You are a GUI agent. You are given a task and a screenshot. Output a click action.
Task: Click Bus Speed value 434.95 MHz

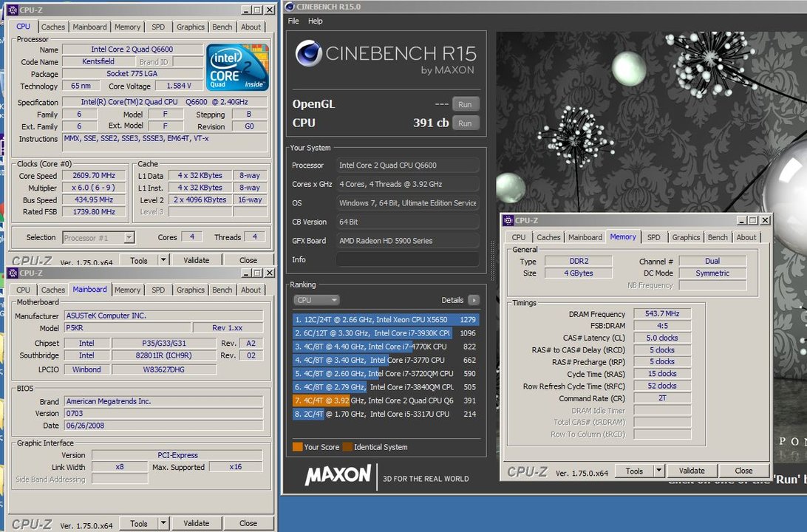(94, 199)
